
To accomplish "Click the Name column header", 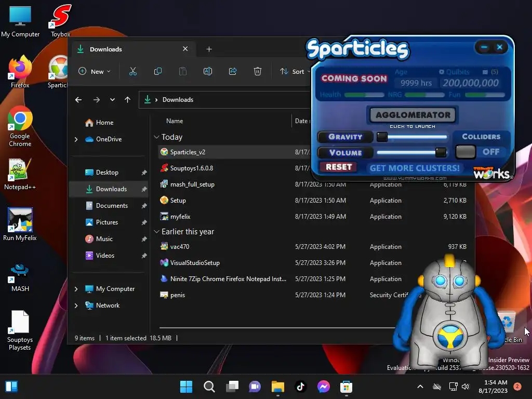I will (x=175, y=121).
